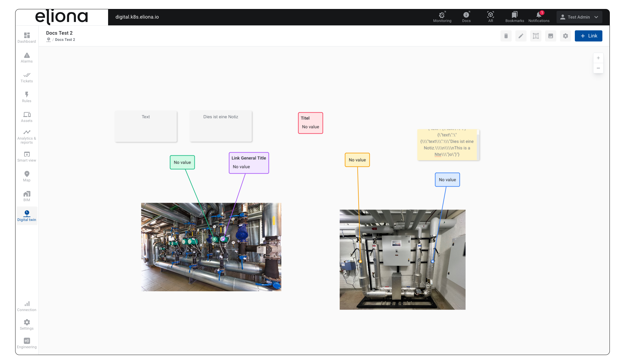
Task: Open the Alarms sidebar item
Action: click(x=27, y=58)
